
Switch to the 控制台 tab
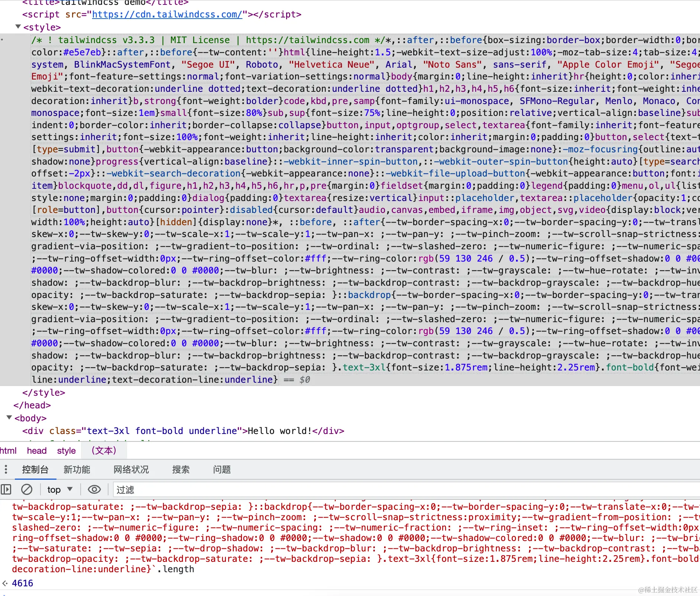tap(35, 469)
